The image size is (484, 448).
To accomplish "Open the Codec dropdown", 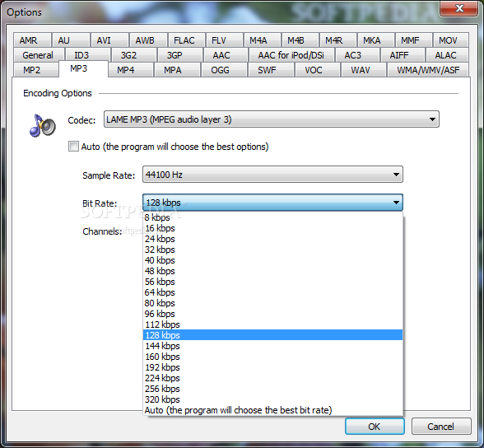I will point(272,119).
